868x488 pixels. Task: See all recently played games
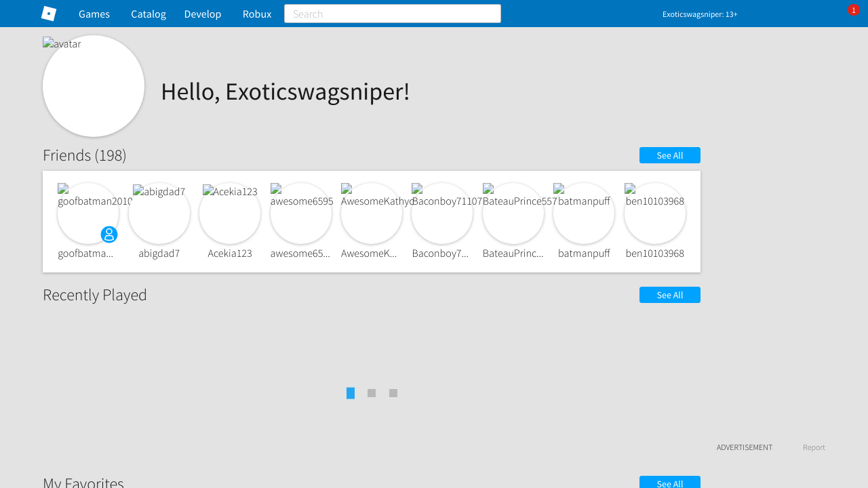(x=669, y=295)
